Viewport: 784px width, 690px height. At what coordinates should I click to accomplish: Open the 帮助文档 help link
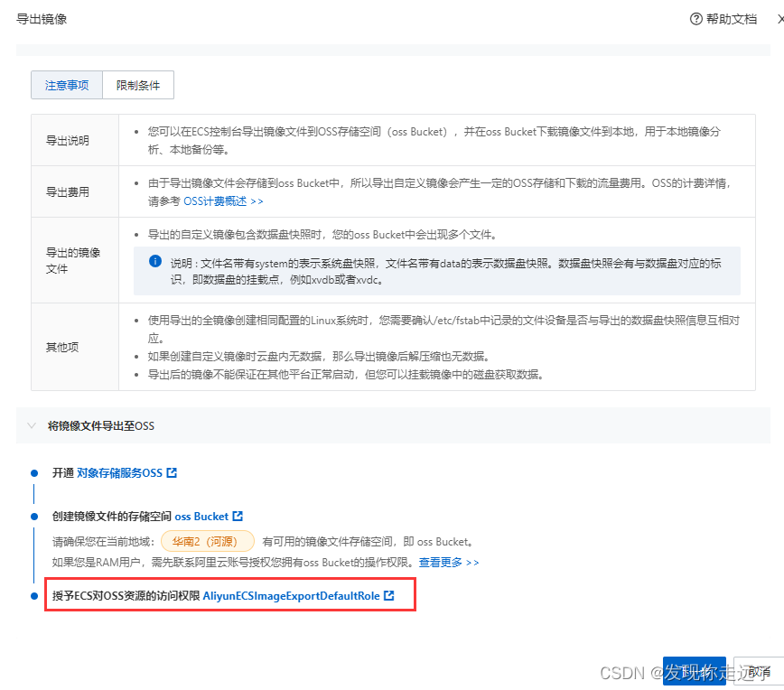pyautogui.click(x=723, y=19)
